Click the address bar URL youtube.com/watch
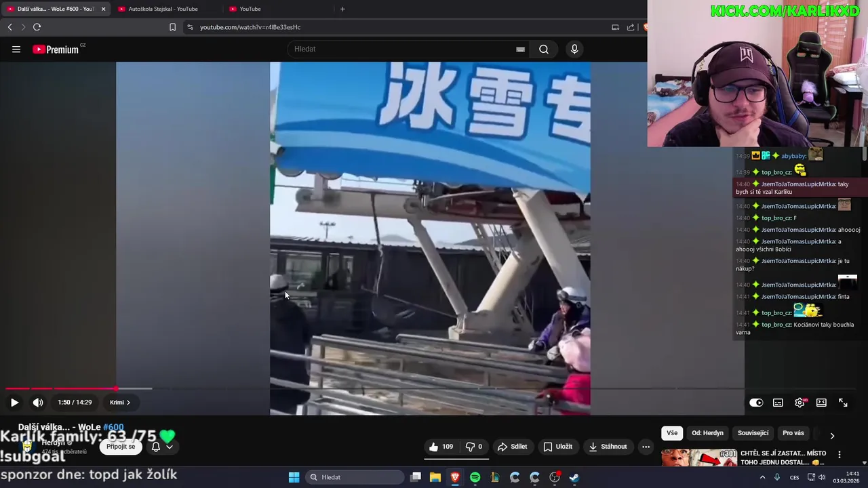This screenshot has width=868, height=488. (x=250, y=27)
